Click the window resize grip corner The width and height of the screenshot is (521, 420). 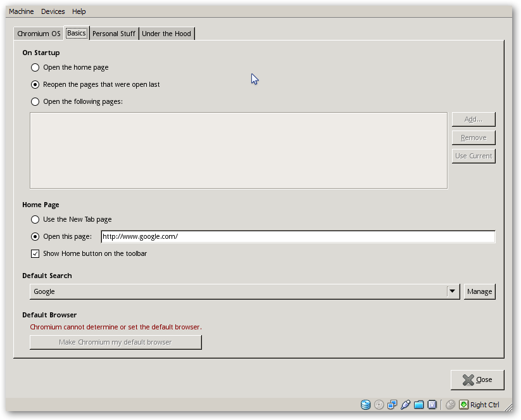[508, 407]
